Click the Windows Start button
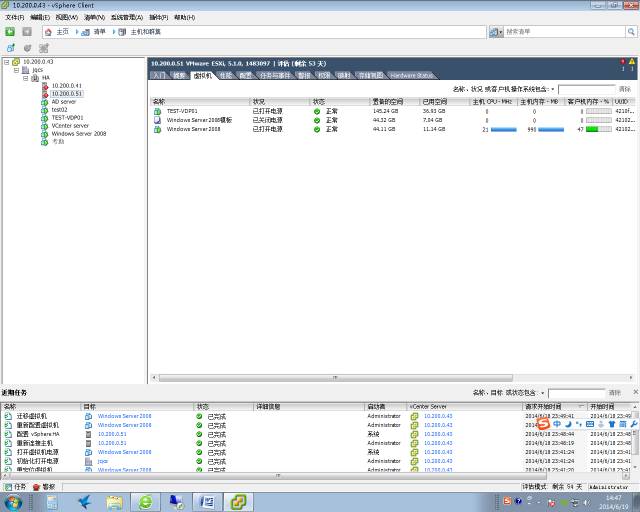Screen dimensions: 640x512 (13, 502)
